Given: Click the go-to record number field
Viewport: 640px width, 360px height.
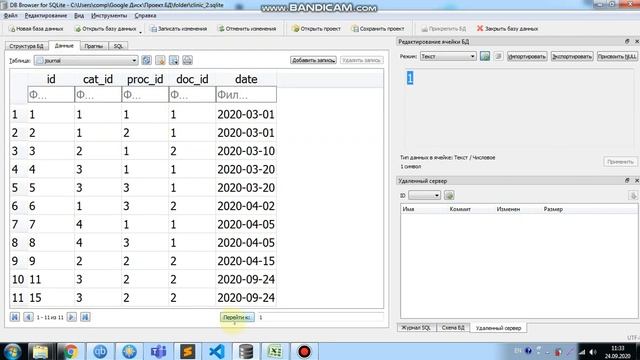Looking at the screenshot, I should 320,317.
